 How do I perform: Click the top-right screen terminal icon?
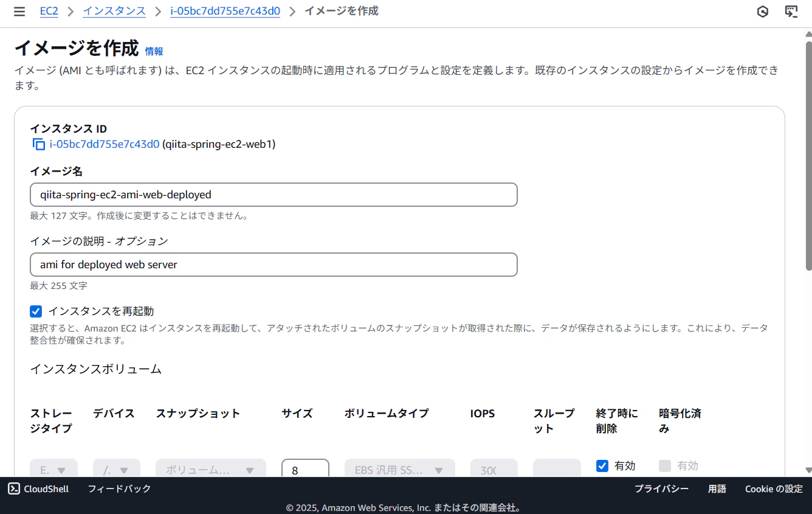click(x=791, y=12)
